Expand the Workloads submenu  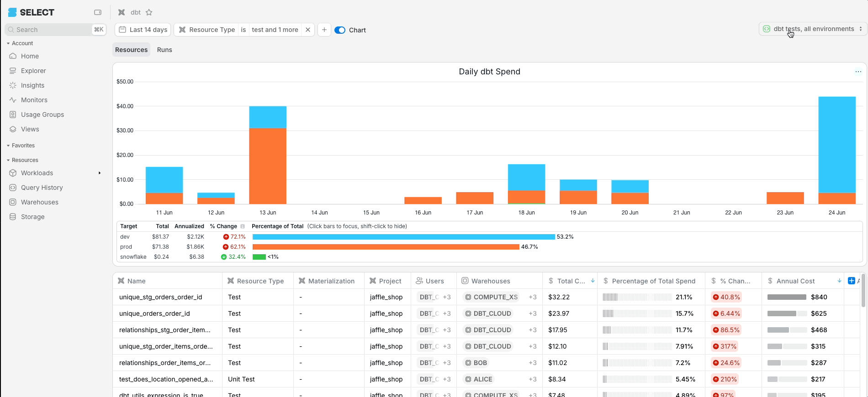pos(100,173)
